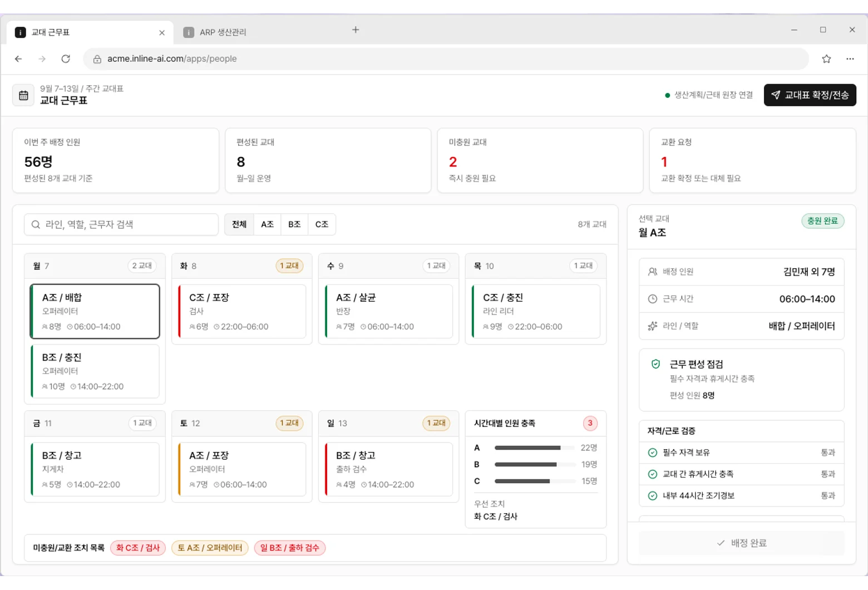The height and width of the screenshot is (590, 868).
Task: Click the B group load bar 19명
Action: click(x=536, y=464)
